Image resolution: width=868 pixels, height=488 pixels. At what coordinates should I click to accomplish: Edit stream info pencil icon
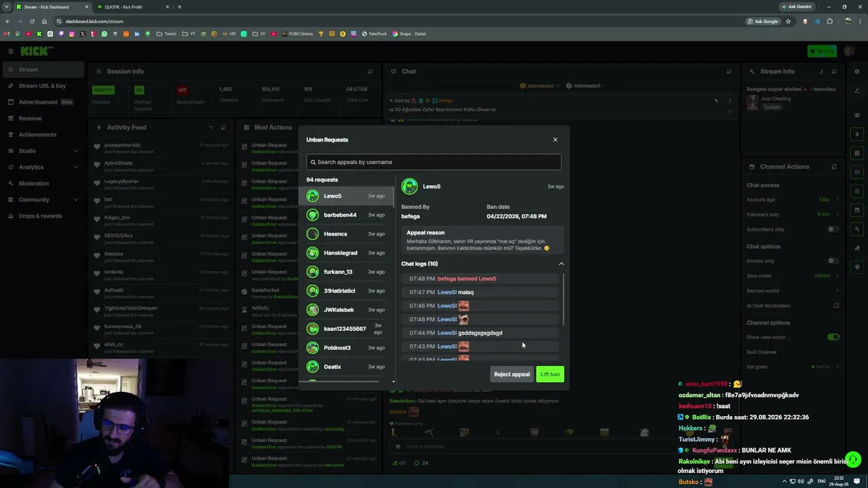(821, 71)
